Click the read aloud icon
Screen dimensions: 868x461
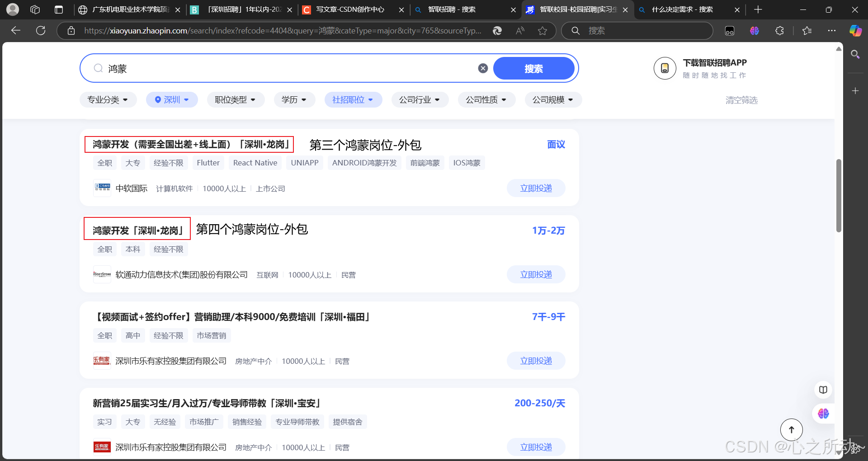[520, 30]
